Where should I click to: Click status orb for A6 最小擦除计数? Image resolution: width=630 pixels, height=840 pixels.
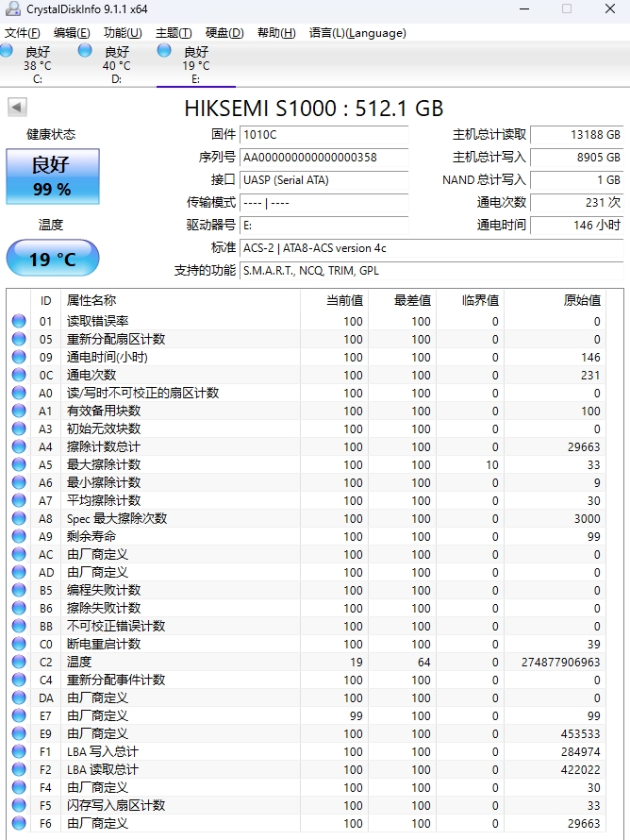(x=19, y=482)
